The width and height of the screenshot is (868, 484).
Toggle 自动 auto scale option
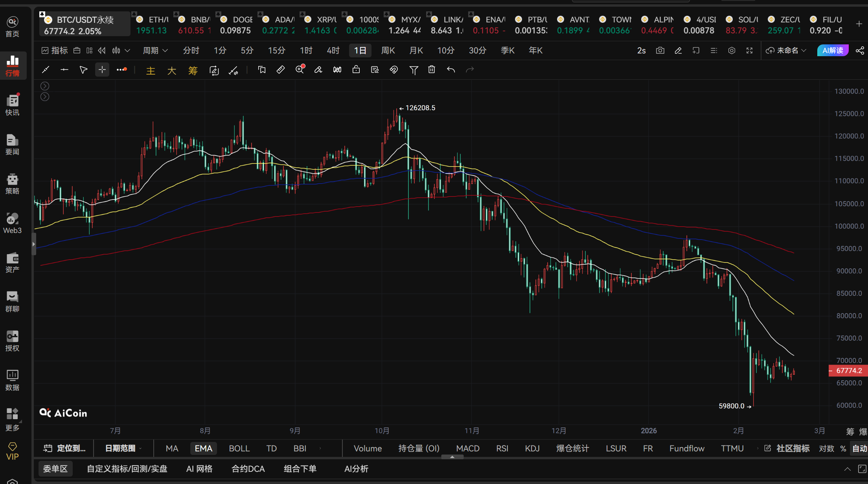tap(859, 448)
